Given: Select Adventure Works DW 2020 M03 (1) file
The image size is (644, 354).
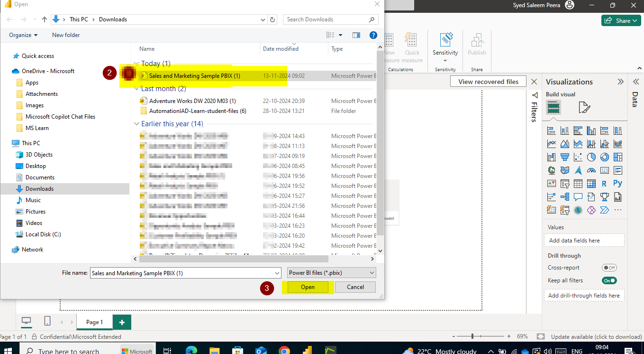Looking at the screenshot, I should click(x=192, y=101).
